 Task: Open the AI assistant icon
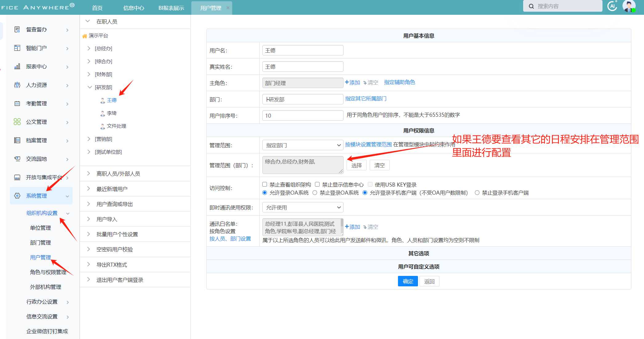612,6
